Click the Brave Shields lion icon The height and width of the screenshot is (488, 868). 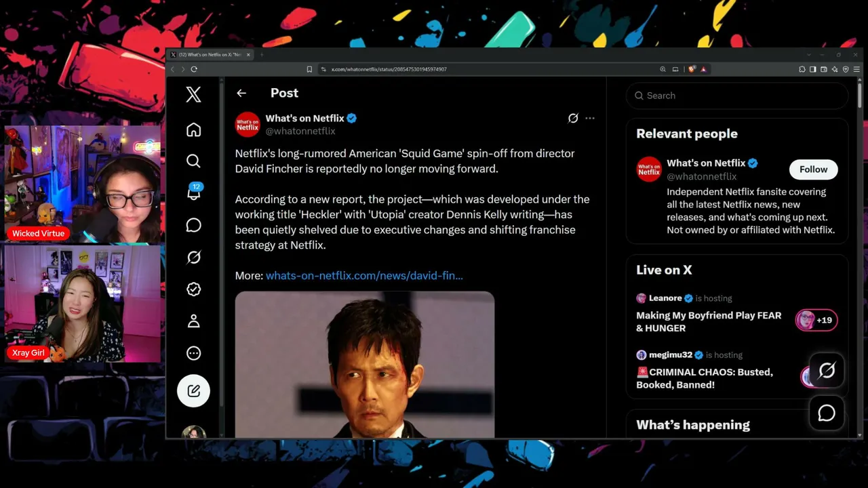pyautogui.click(x=692, y=69)
